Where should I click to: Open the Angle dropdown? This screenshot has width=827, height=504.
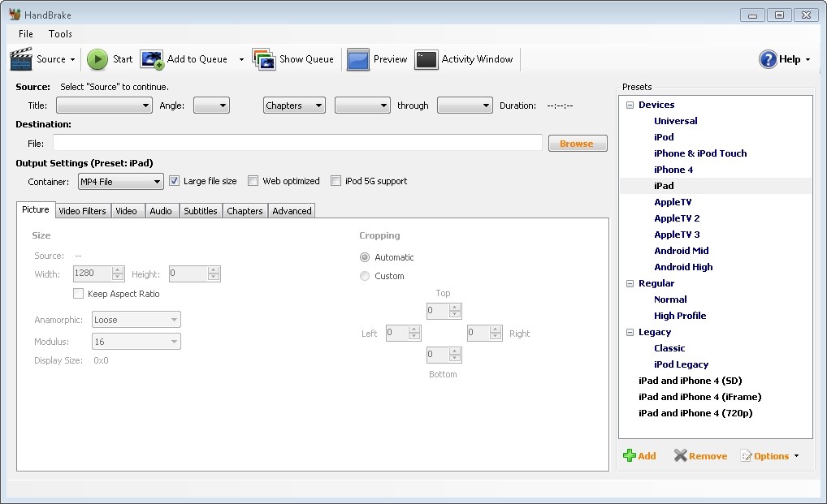tap(211, 106)
